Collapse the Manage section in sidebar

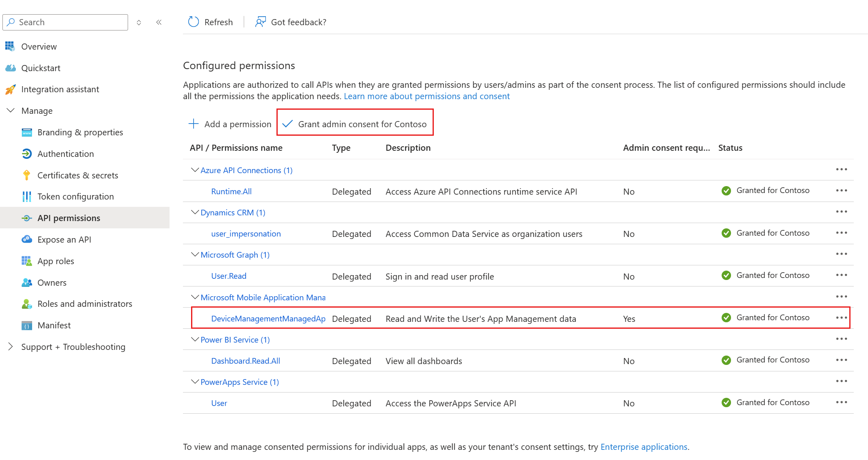pos(11,111)
